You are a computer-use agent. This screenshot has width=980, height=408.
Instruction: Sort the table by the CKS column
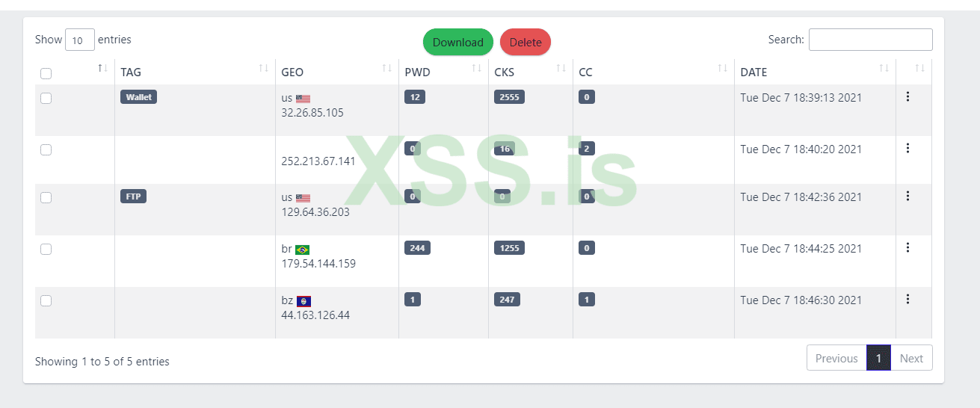pyautogui.click(x=561, y=69)
